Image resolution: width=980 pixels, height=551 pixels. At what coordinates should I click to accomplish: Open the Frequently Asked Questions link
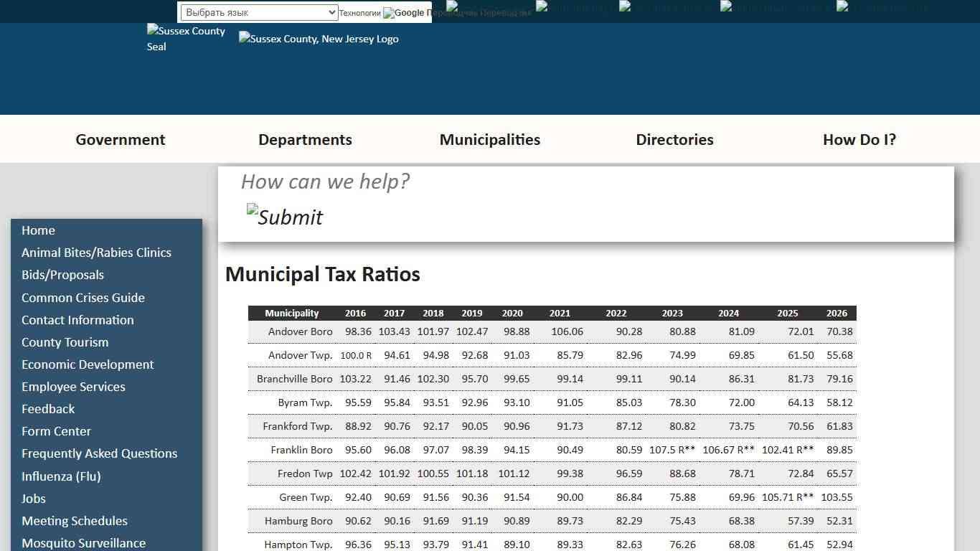click(x=99, y=453)
